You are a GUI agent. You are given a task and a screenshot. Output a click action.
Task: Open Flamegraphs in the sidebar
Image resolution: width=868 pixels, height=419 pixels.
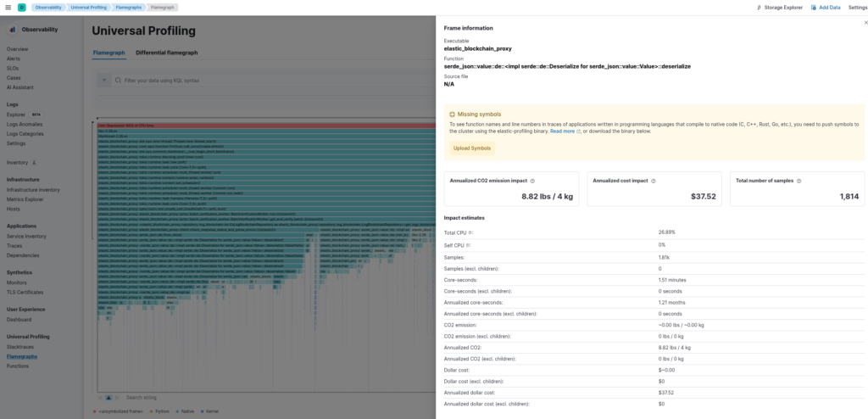pyautogui.click(x=21, y=356)
